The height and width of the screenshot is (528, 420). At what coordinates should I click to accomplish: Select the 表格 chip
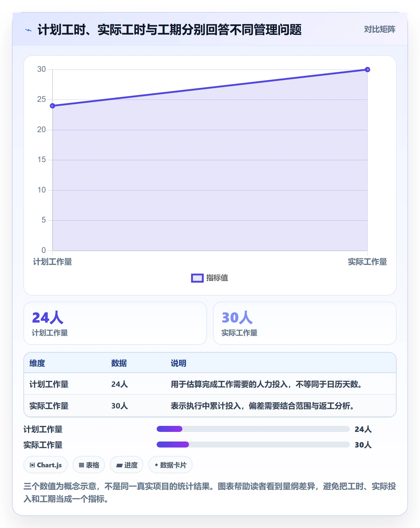[x=89, y=465]
